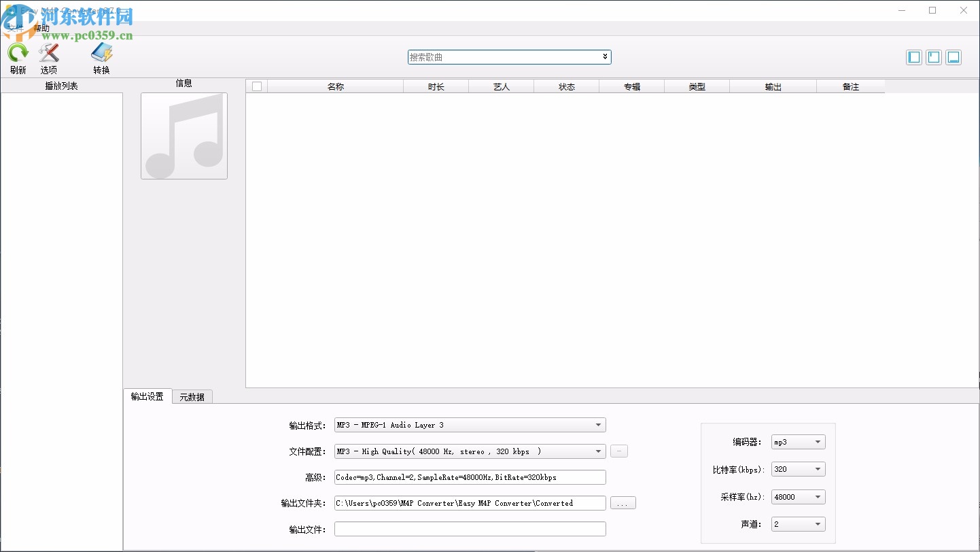Open Options via the 选项 hammer icon

[x=48, y=53]
